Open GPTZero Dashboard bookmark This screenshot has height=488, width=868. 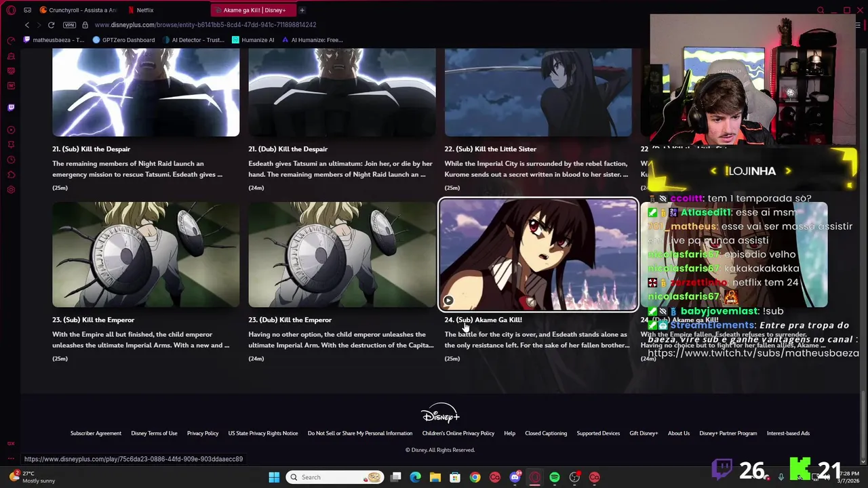(123, 40)
